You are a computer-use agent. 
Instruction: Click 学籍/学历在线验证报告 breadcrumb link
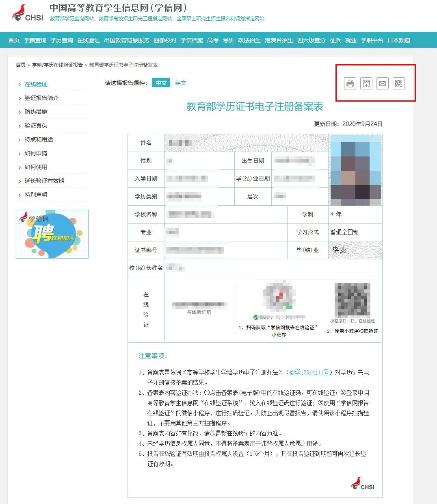click(57, 65)
